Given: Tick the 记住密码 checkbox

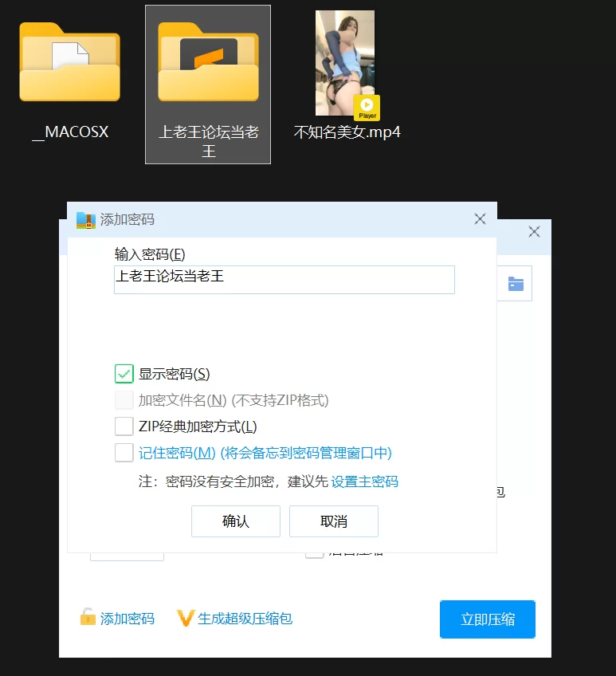Looking at the screenshot, I should pos(124,453).
